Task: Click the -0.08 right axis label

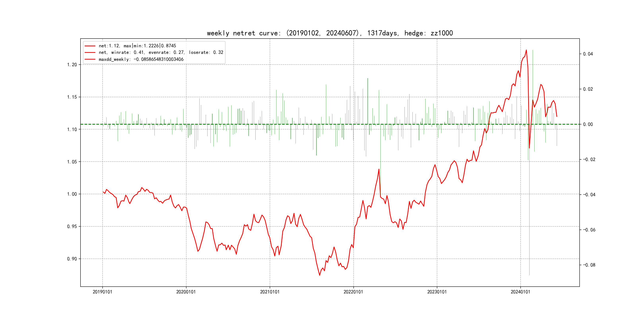Action: tap(589, 265)
